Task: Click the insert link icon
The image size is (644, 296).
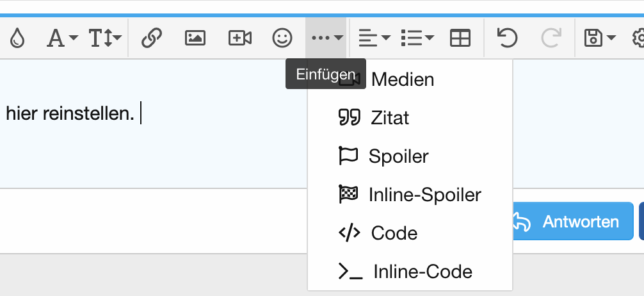Action: coord(151,38)
